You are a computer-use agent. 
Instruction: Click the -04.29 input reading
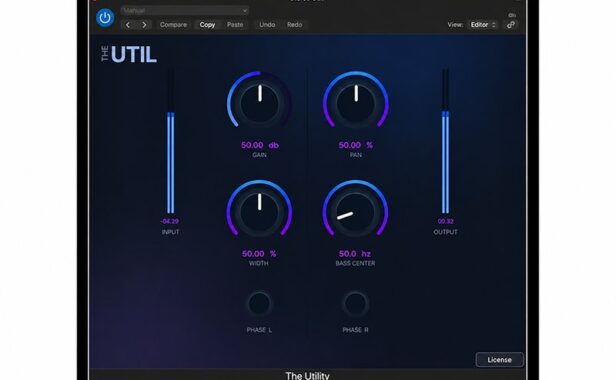(x=170, y=221)
